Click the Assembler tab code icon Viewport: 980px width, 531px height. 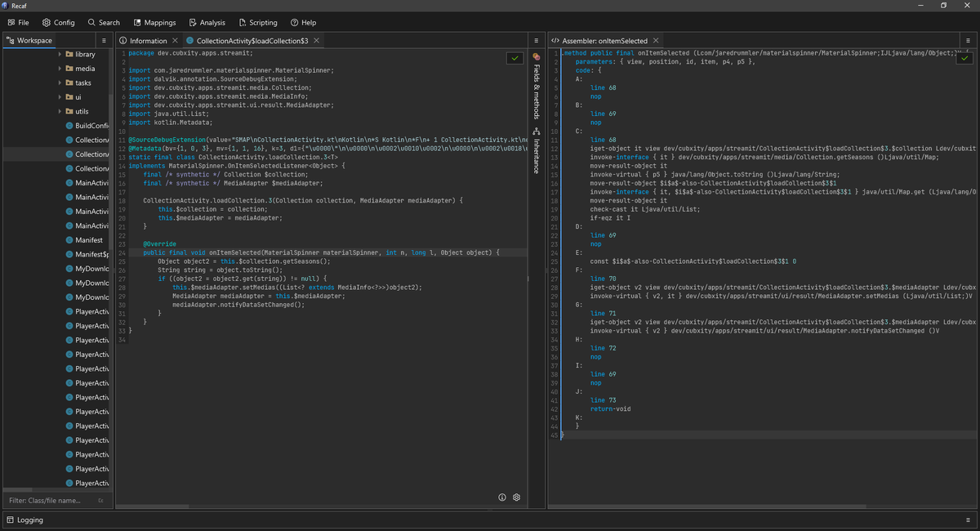pos(555,40)
